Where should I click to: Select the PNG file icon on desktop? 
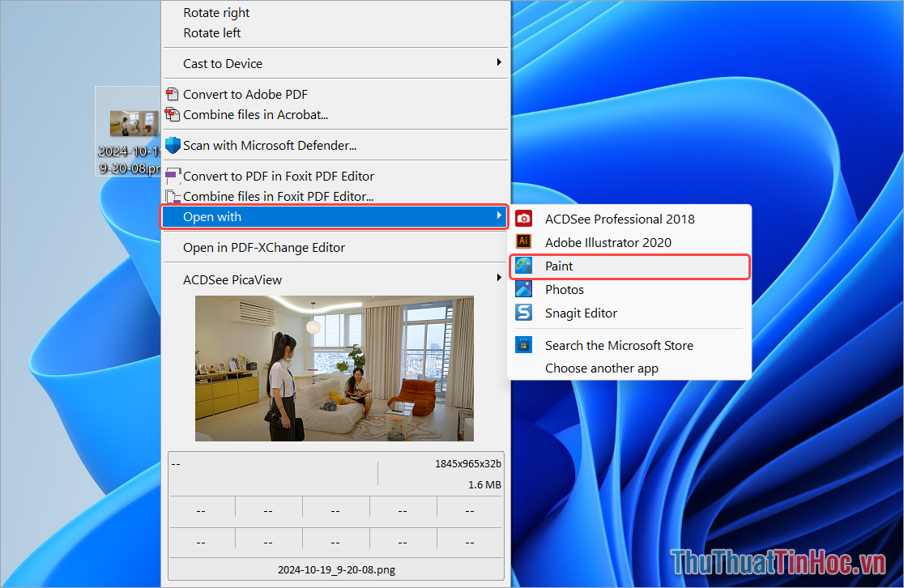[130, 124]
